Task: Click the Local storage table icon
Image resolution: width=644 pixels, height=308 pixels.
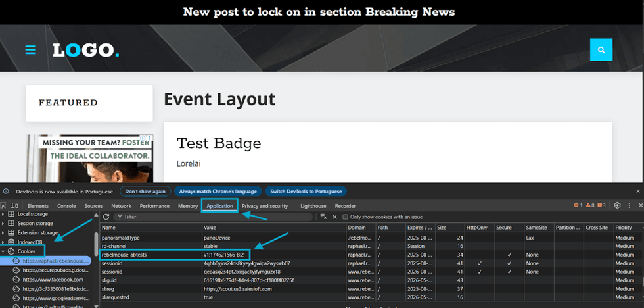Action: coord(11,214)
